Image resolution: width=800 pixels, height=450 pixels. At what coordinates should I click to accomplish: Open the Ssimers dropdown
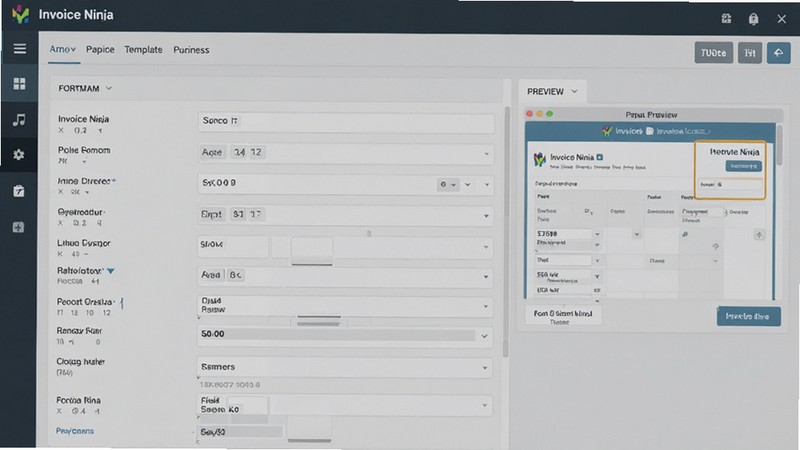pos(485,367)
